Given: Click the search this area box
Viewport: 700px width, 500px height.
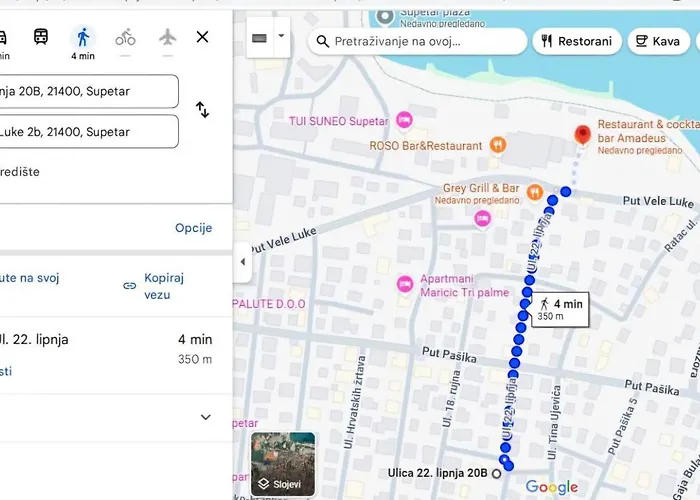Looking at the screenshot, I should pyautogui.click(x=417, y=41).
